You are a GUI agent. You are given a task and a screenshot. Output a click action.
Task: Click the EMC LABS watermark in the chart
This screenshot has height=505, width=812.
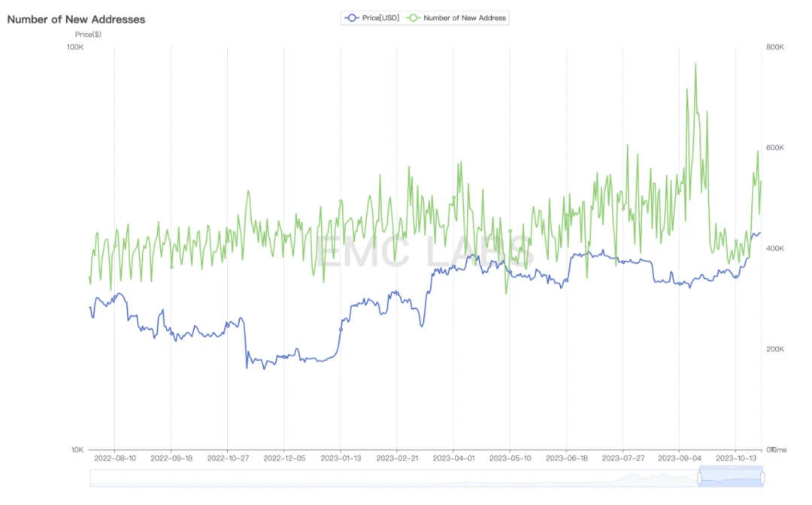coord(425,252)
